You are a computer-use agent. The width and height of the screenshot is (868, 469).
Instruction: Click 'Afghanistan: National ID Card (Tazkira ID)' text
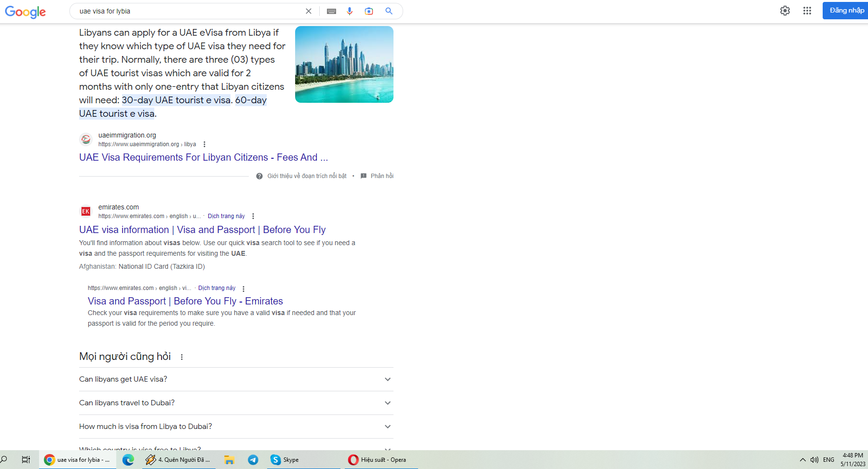[142, 266]
